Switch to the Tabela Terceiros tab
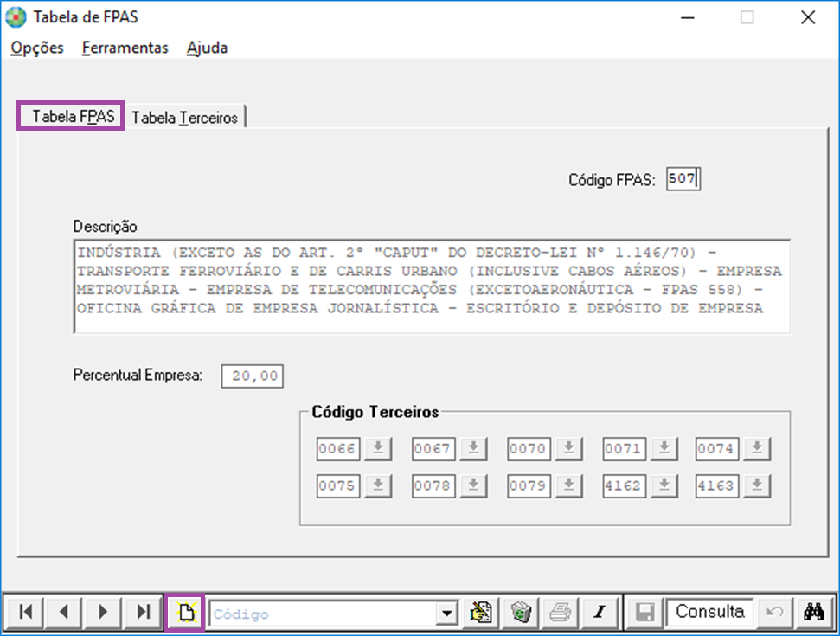Image resolution: width=840 pixels, height=636 pixels. tap(185, 118)
